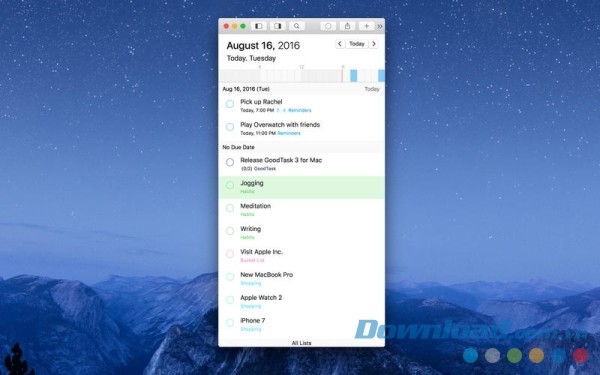Add a new task with plus icon
600x375 pixels.
366,26
